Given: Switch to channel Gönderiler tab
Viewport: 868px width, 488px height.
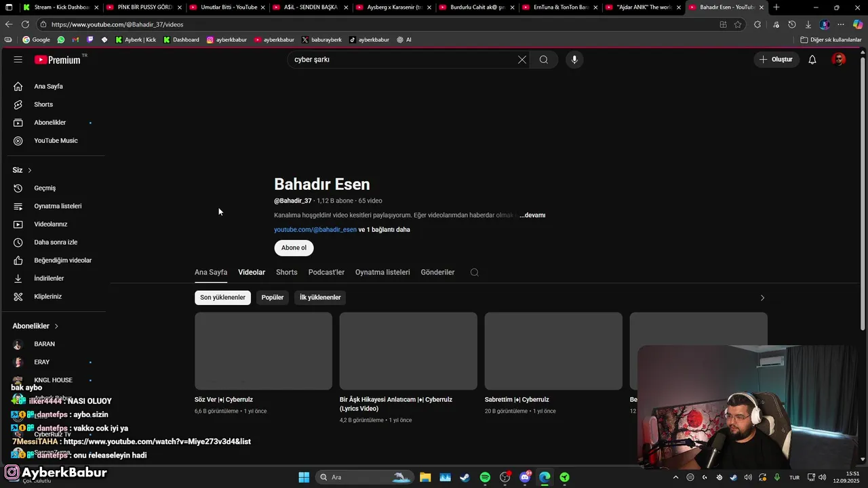Looking at the screenshot, I should [x=437, y=272].
